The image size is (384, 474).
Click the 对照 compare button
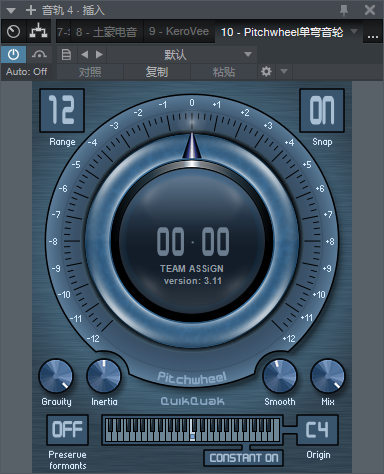pos(90,72)
